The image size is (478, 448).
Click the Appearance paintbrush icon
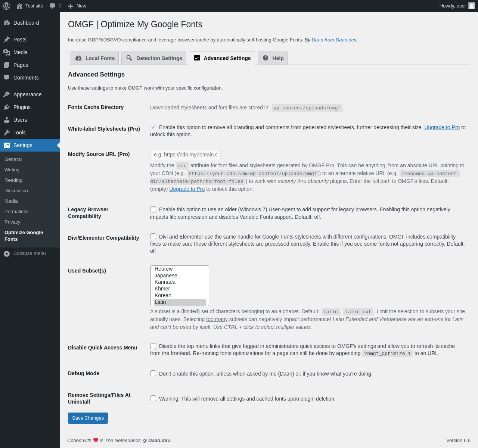click(7, 94)
